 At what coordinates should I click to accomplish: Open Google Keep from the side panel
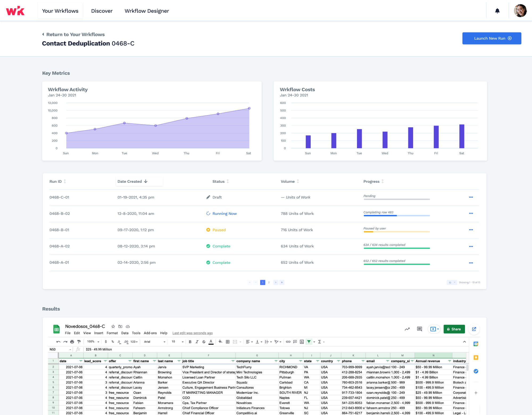point(476,358)
